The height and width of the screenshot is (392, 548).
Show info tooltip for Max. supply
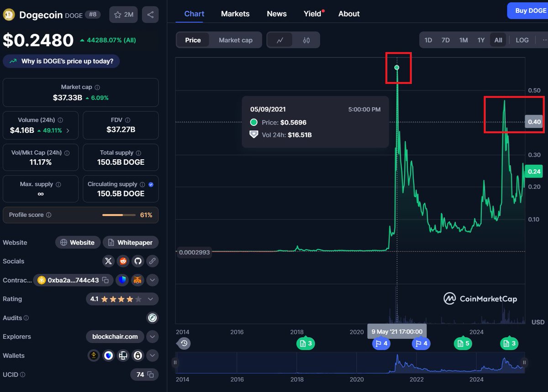(58, 184)
